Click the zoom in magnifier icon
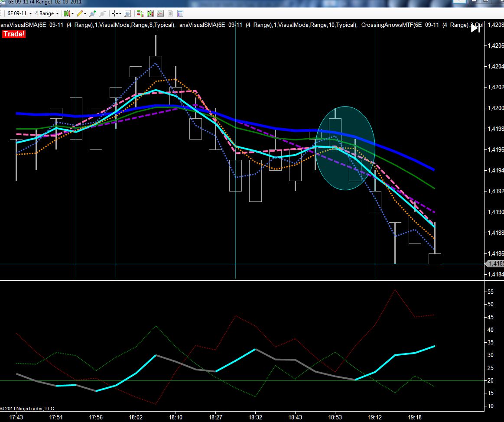This screenshot has width=504, height=422. [x=93, y=13]
